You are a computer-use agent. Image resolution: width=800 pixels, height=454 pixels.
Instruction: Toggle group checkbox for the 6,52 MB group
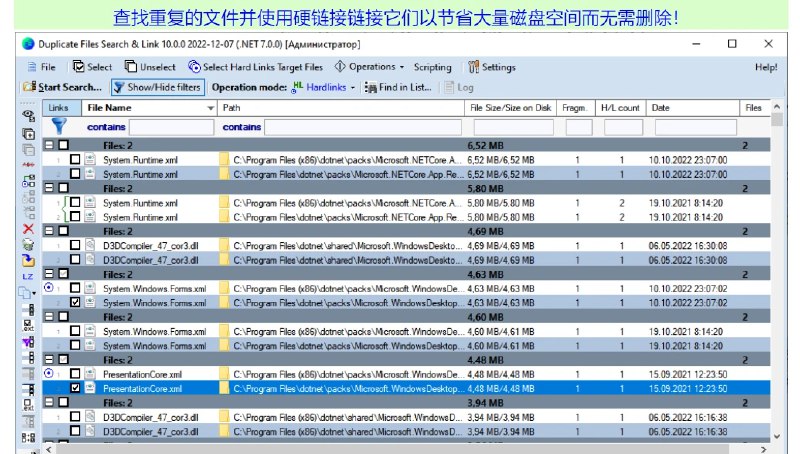tap(63, 145)
